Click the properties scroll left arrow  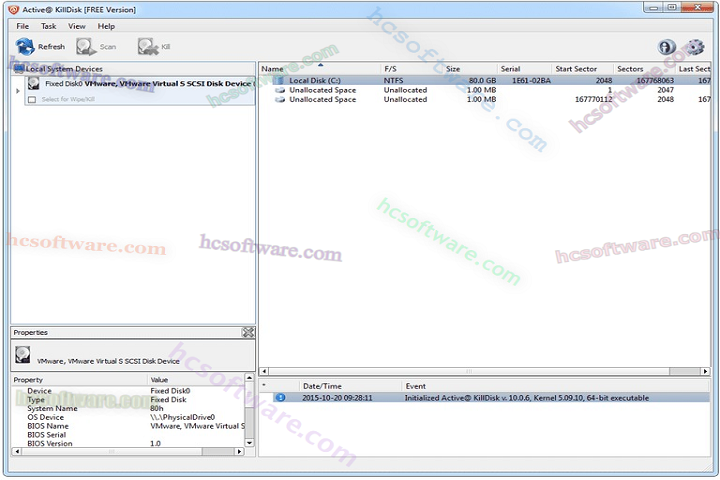click(x=17, y=452)
